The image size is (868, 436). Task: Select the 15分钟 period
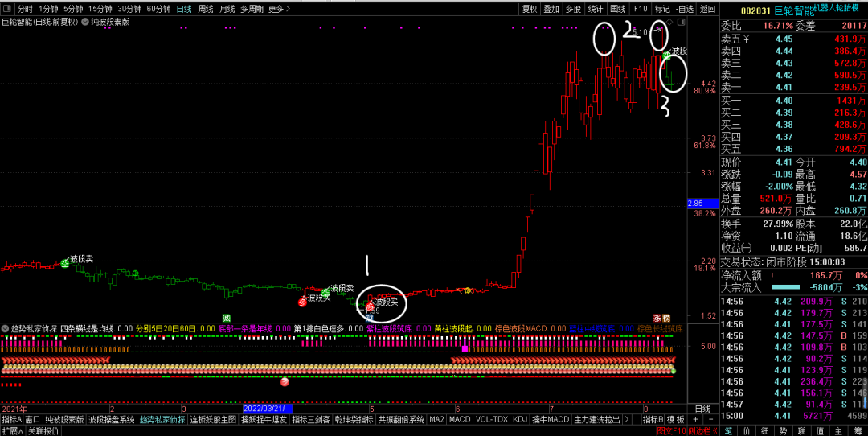(100, 9)
